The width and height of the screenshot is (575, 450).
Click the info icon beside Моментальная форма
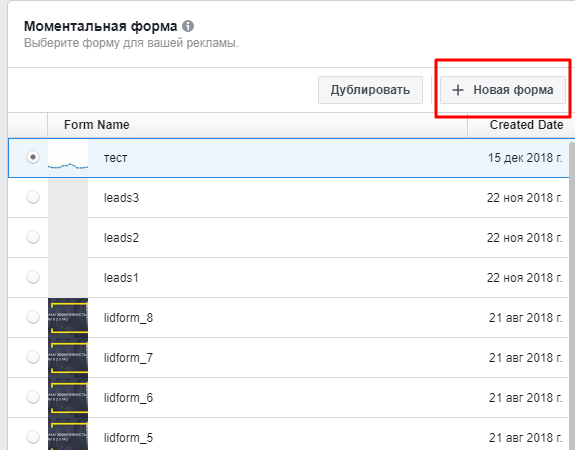pos(188,26)
